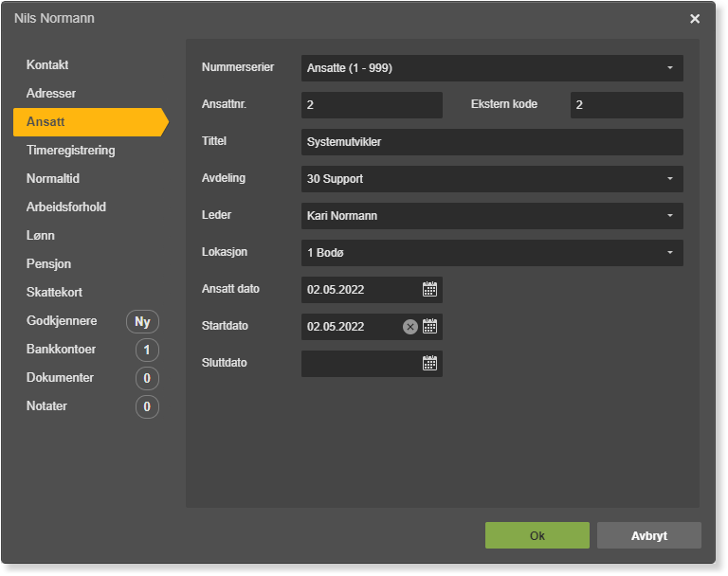Click the Avbryt button
The image size is (728, 576).
[x=649, y=535]
